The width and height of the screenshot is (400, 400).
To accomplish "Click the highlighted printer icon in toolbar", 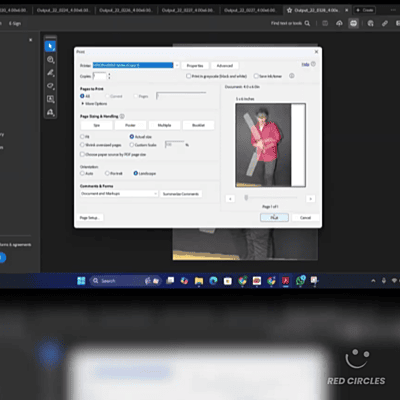I will 353,23.
